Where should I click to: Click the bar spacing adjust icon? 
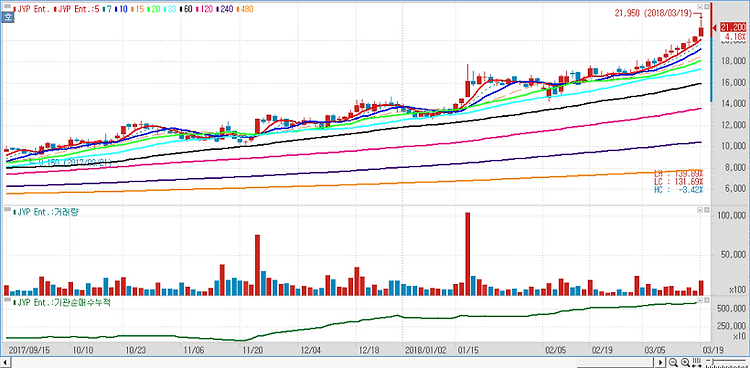point(697,362)
